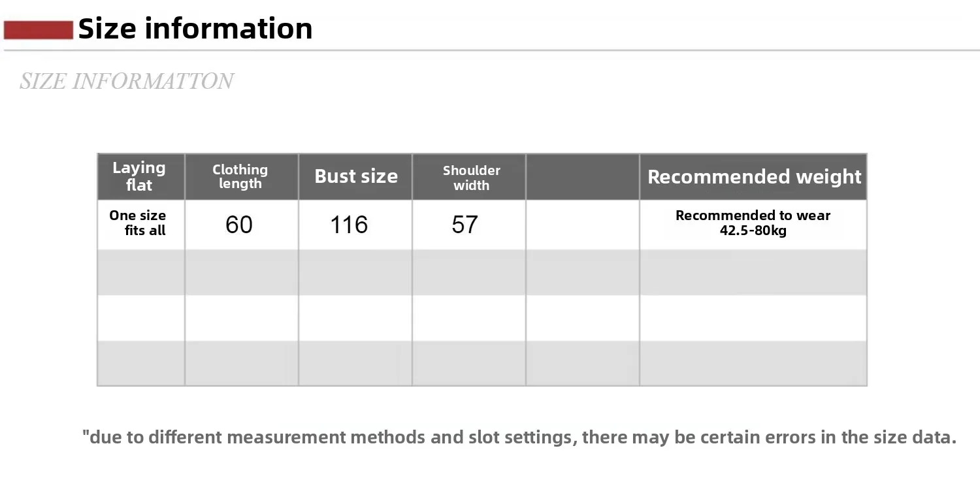Select the bust size value 116
This screenshot has height=495, width=980.
coord(349,225)
